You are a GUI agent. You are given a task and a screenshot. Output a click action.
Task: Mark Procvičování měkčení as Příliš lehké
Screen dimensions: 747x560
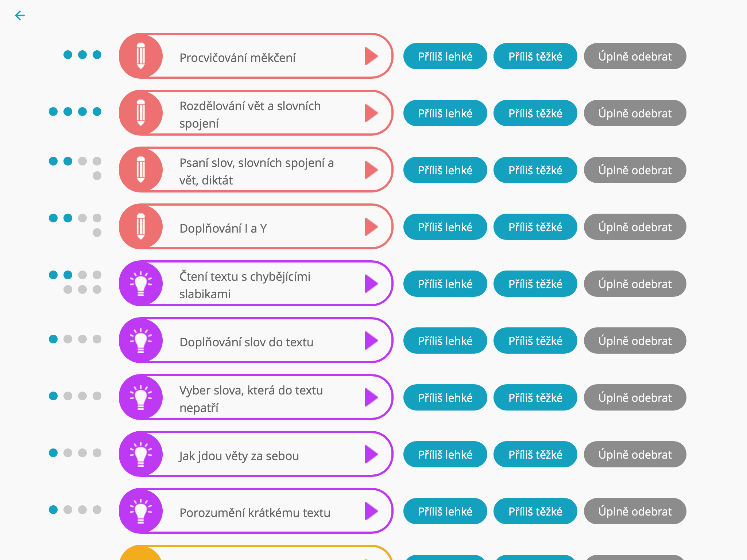tap(445, 56)
